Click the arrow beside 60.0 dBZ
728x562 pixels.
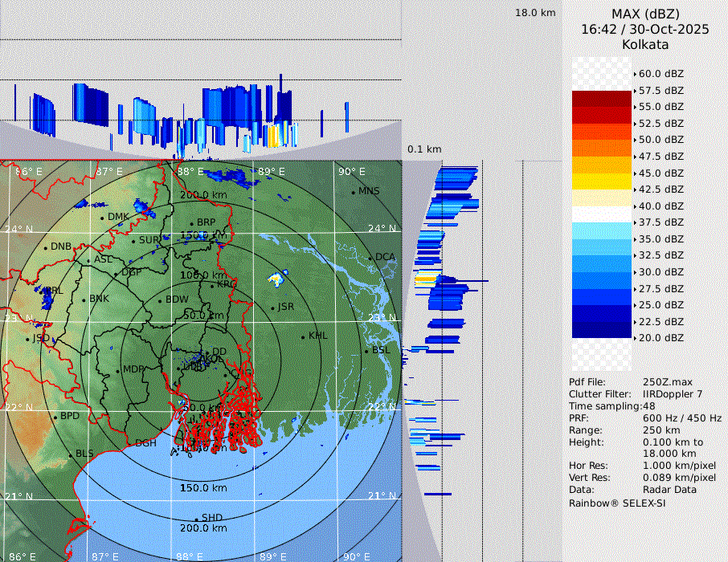635,74
